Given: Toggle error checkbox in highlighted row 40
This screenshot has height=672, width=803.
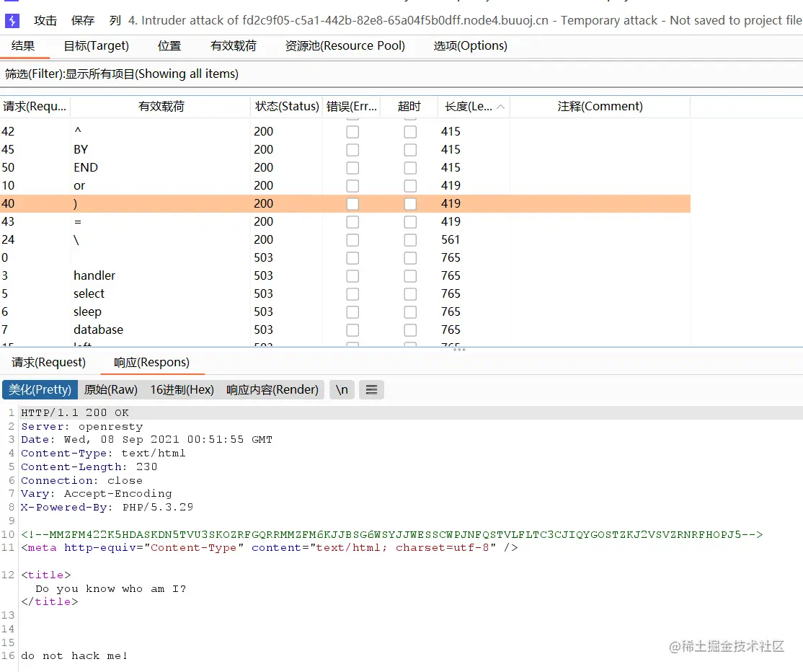Looking at the screenshot, I should click(x=352, y=204).
